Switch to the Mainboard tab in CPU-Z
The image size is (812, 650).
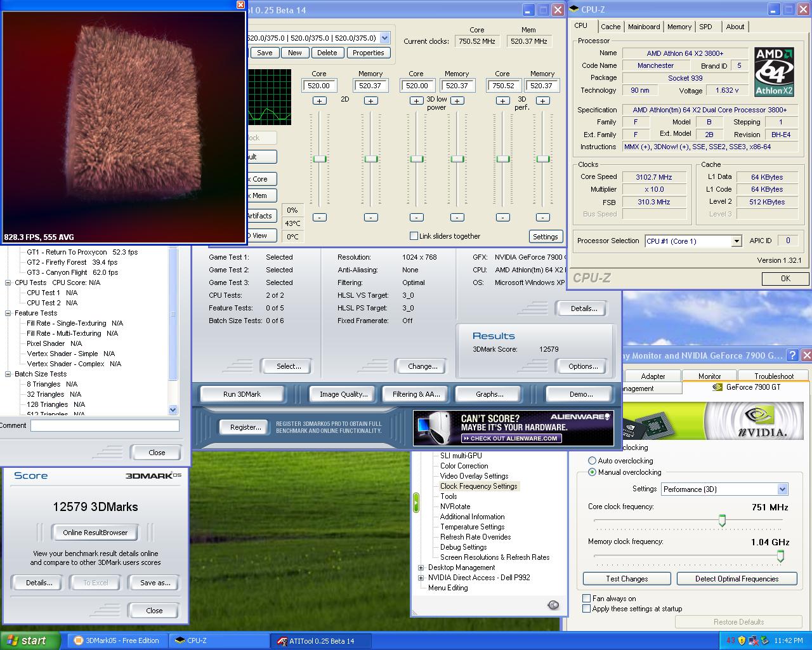pos(644,27)
